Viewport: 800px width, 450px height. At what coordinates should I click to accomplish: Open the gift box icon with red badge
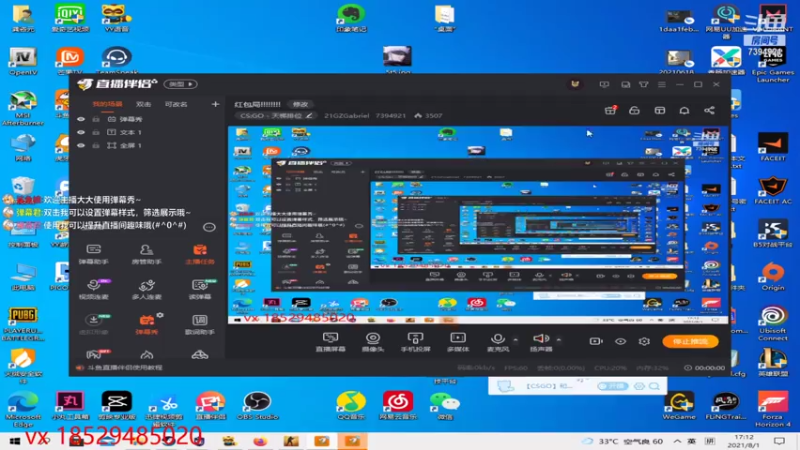(610, 110)
